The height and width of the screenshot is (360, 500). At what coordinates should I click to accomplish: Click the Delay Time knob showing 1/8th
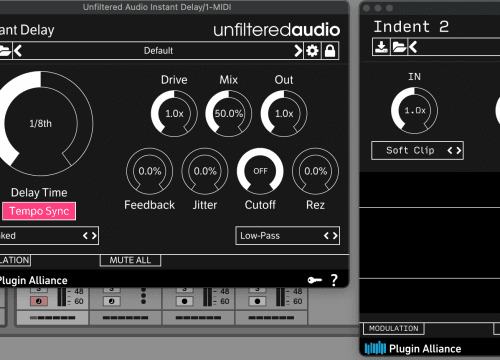pyautogui.click(x=41, y=123)
